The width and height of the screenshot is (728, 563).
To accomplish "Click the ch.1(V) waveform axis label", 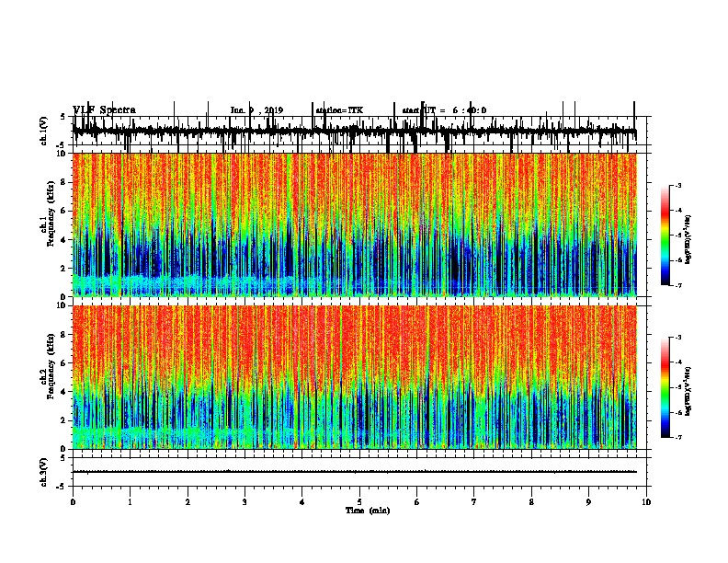I will (44, 131).
